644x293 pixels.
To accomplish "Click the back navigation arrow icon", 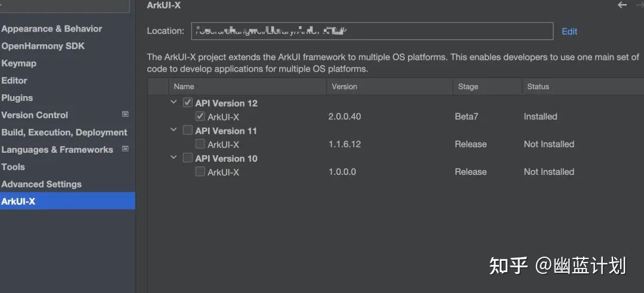I will click(x=622, y=5).
